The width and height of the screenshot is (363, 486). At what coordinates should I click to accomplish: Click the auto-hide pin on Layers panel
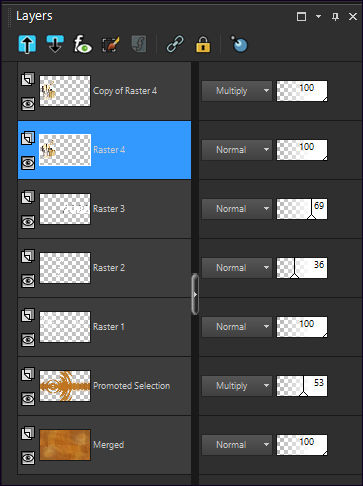tap(335, 16)
